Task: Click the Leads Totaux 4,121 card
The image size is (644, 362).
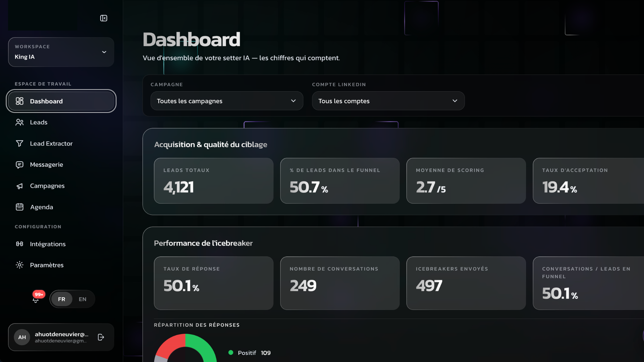Action: (x=214, y=181)
